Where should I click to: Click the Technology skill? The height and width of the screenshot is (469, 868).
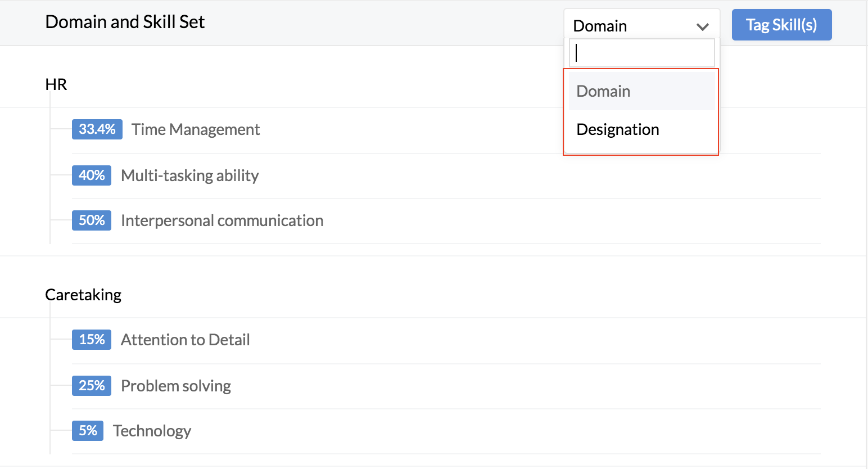[x=152, y=431]
